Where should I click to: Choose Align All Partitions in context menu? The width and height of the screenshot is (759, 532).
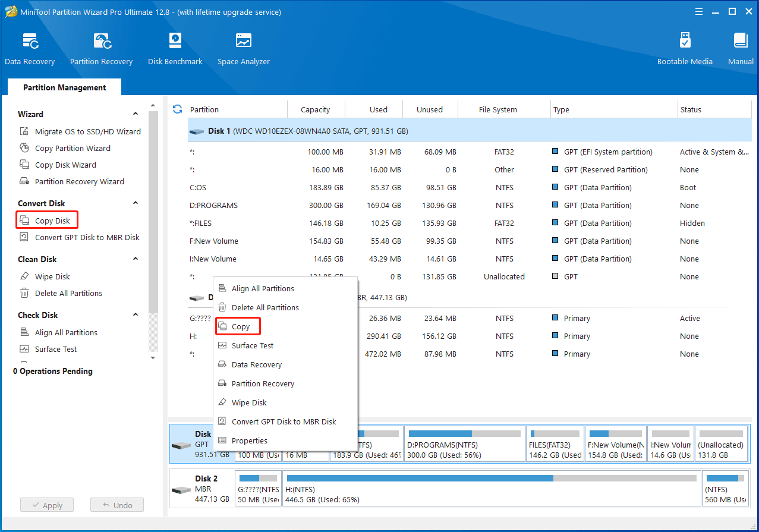tap(285, 289)
